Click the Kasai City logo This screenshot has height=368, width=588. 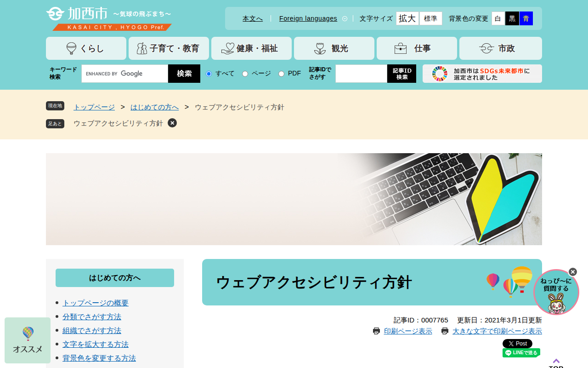(x=109, y=19)
